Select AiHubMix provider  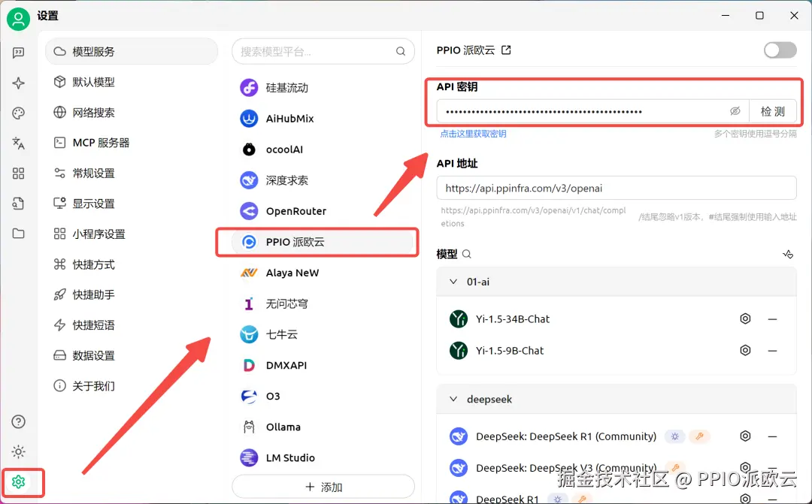pyautogui.click(x=323, y=119)
